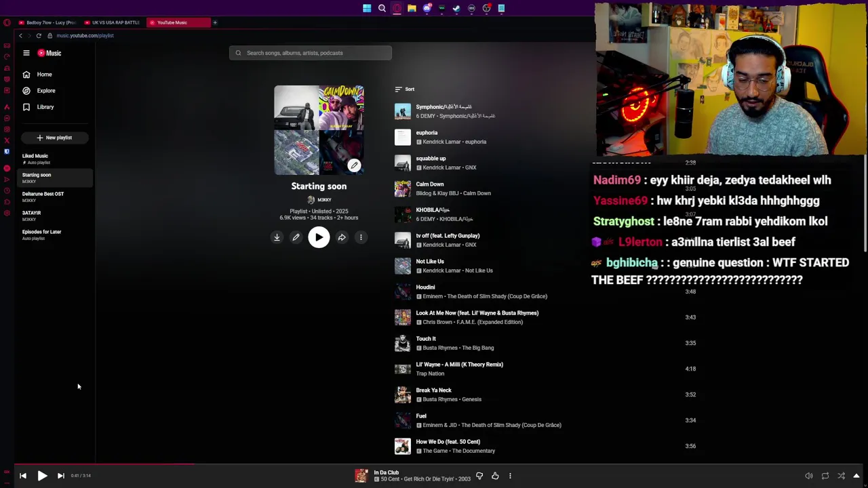This screenshot has width=868, height=488.
Task: Go back in browser history
Action: pyautogui.click(x=20, y=35)
